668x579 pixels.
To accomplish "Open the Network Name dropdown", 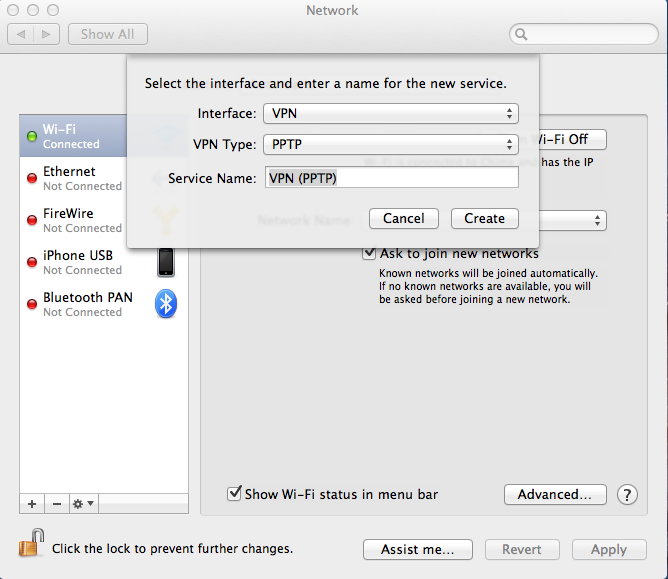I will [x=573, y=220].
